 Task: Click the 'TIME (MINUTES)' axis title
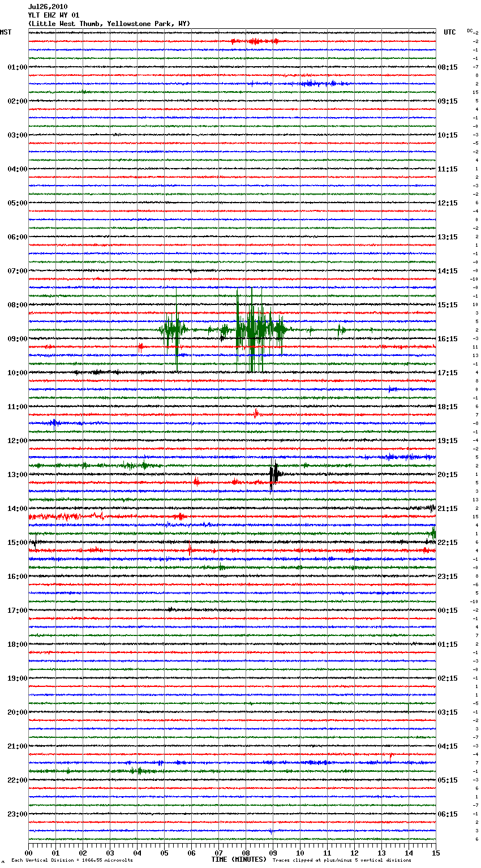tap(239, 860)
